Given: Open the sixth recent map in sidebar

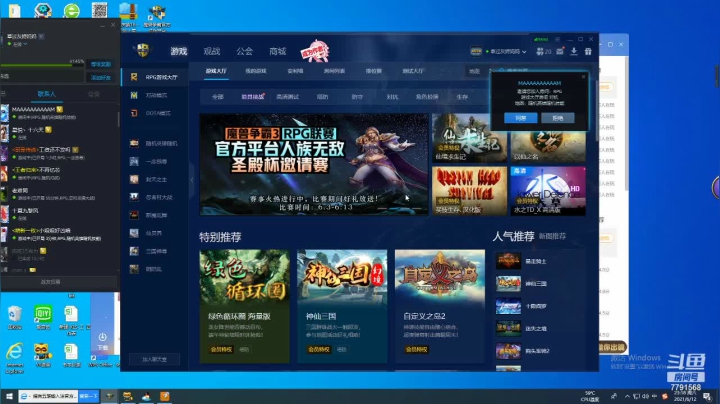Looking at the screenshot, I should (x=155, y=233).
